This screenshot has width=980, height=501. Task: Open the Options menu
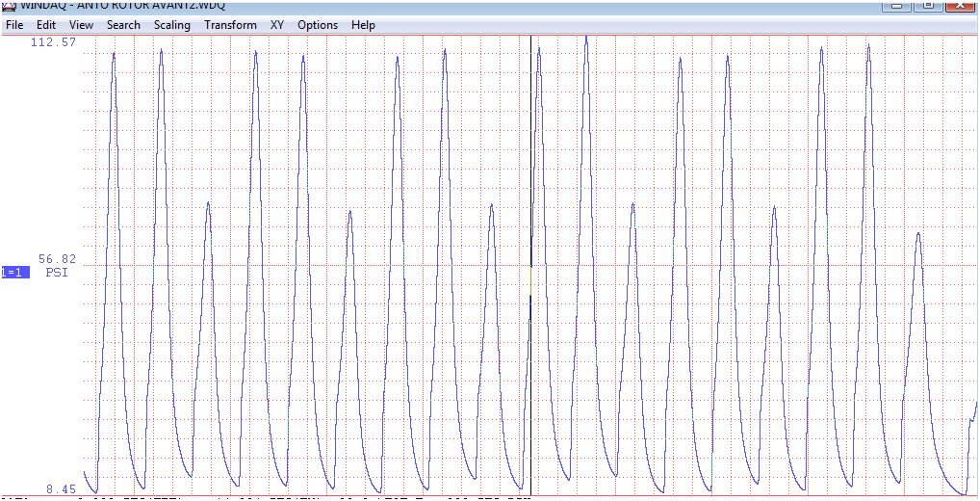point(318,25)
